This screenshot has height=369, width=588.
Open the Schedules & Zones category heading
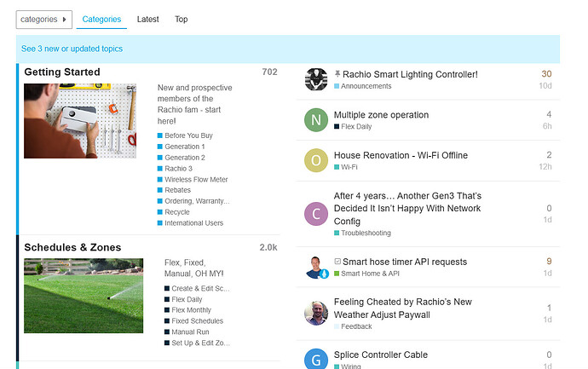(72, 247)
